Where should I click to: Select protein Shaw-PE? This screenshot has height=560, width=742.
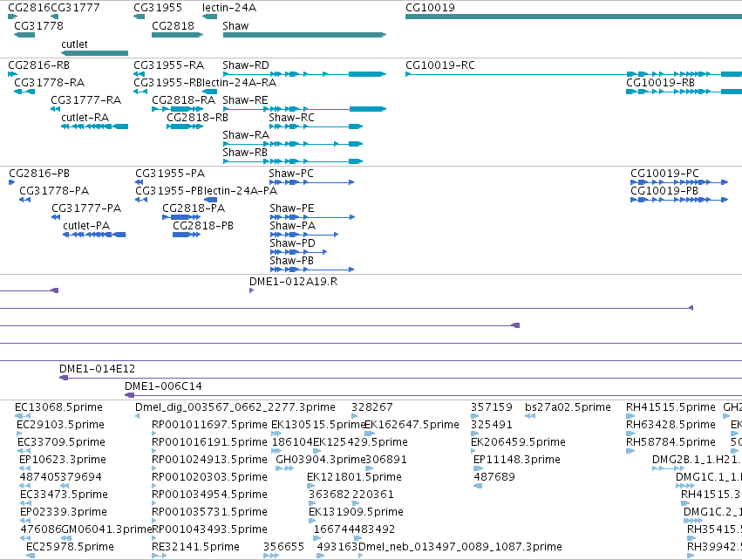point(312,217)
